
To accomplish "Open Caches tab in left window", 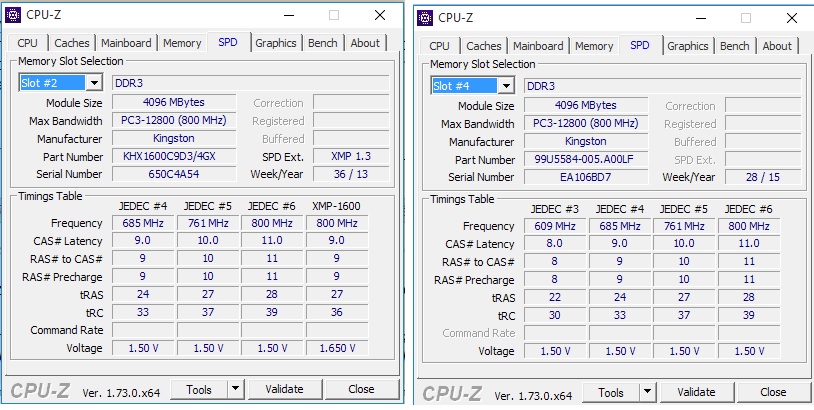I will 72,43.
